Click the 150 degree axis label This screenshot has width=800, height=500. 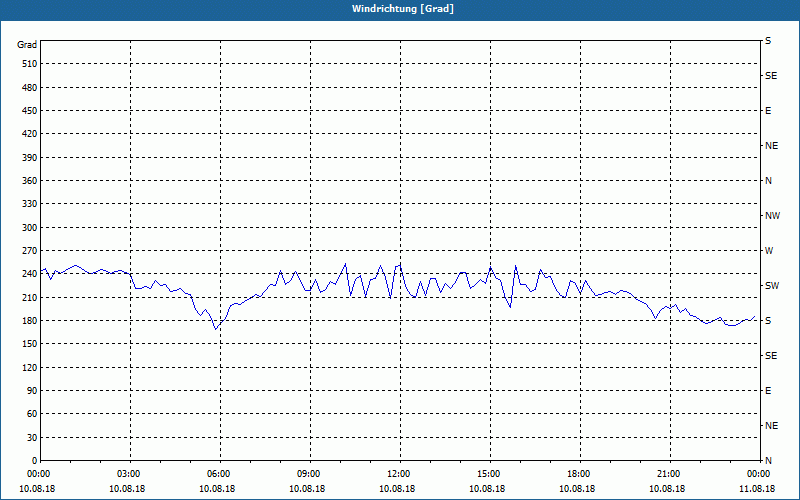pyautogui.click(x=30, y=344)
